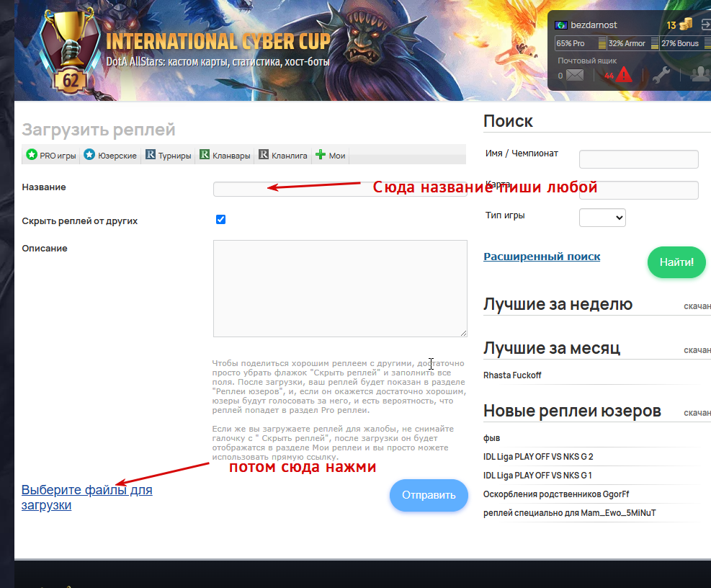Open the Rhasta Fuckoff replay
This screenshot has height=588, width=711.
point(512,375)
